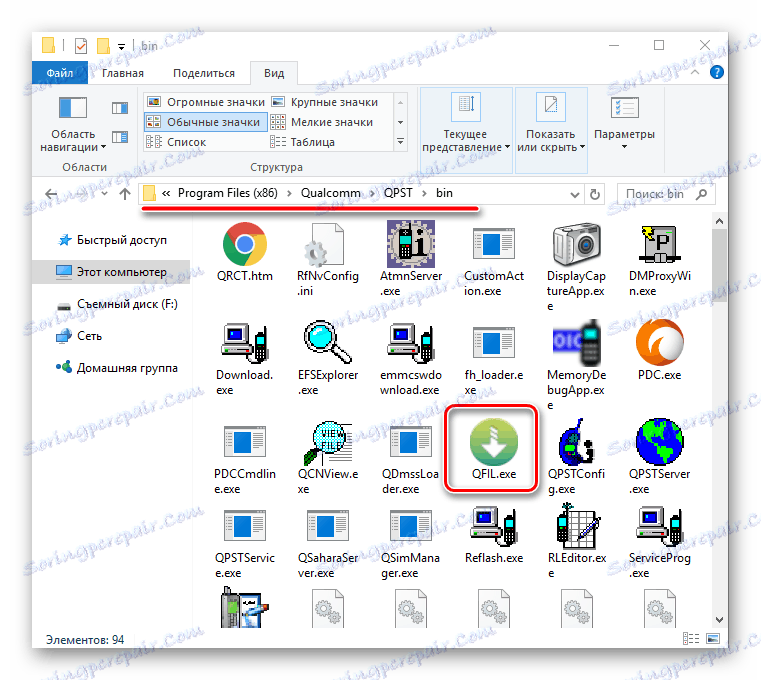Open Область навигации dropdown
This screenshot has width=761, height=680.
[x=73, y=124]
